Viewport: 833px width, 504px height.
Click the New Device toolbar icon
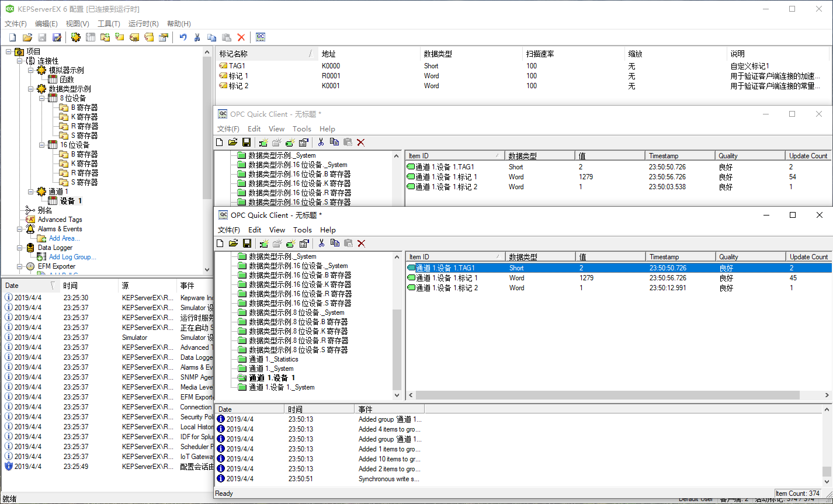[x=91, y=37]
